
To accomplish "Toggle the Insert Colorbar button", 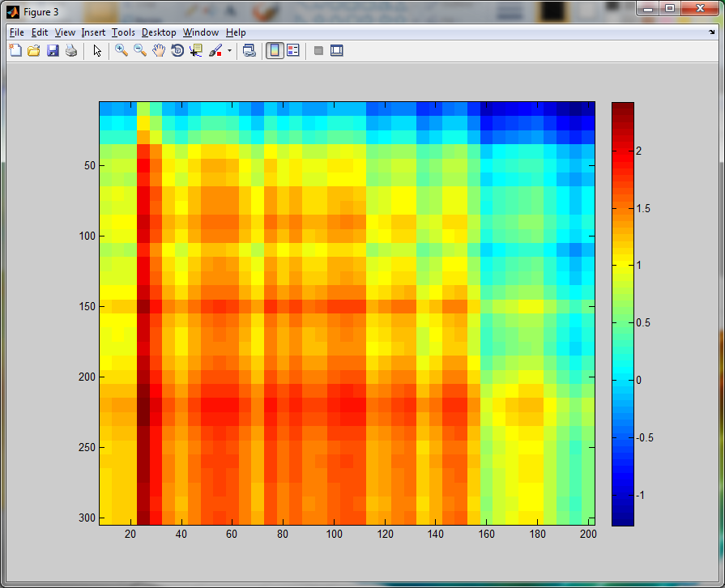I will point(275,50).
